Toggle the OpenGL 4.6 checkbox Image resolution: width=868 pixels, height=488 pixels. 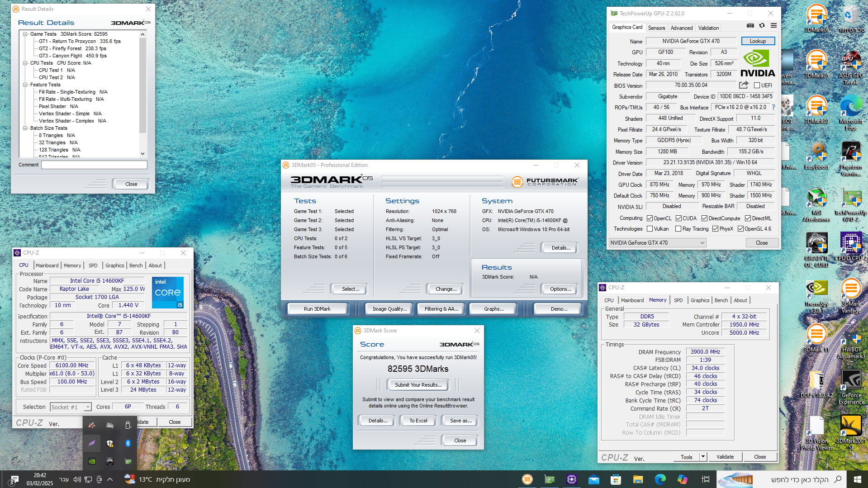pos(740,229)
